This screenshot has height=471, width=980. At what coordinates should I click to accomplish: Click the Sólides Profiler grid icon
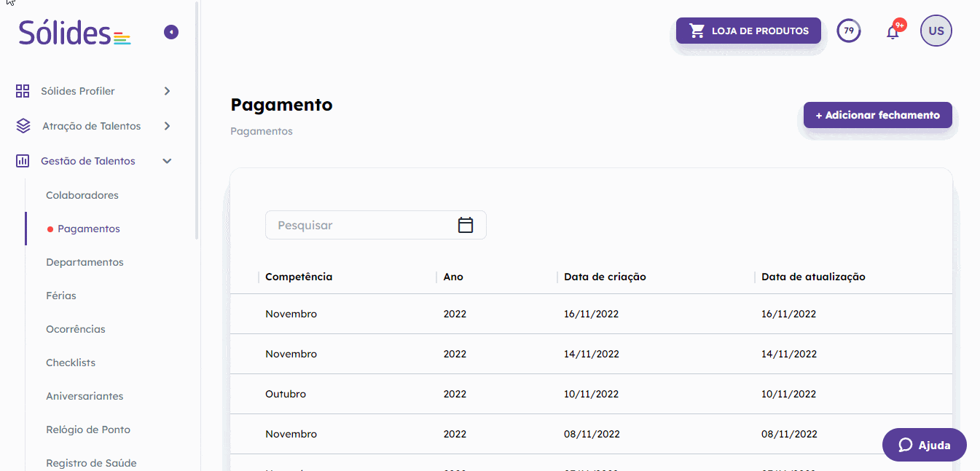(x=23, y=91)
